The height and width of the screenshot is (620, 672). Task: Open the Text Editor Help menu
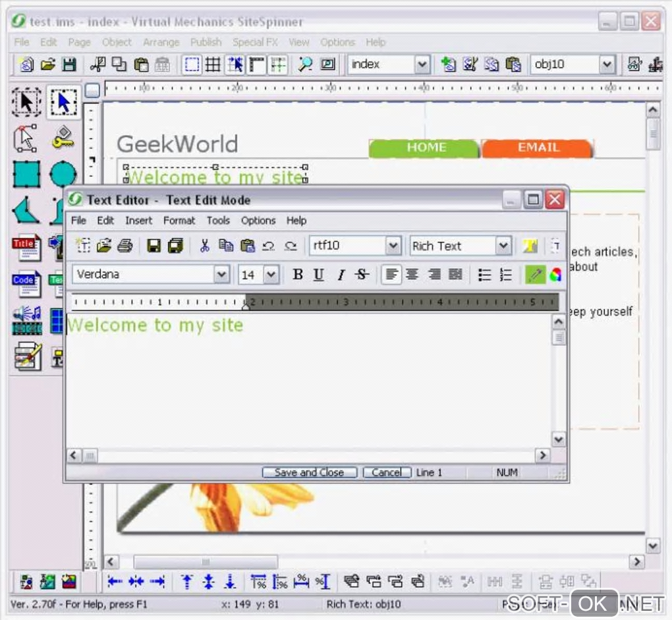pyautogui.click(x=296, y=220)
